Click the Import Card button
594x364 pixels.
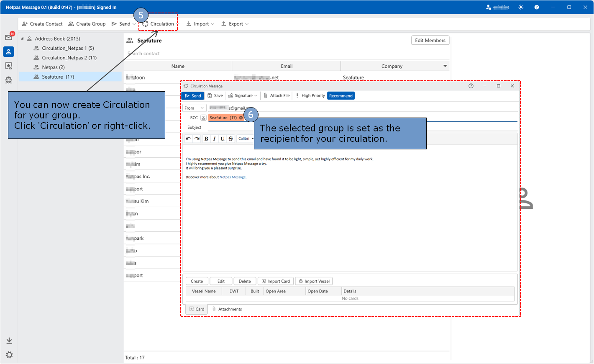275,281
